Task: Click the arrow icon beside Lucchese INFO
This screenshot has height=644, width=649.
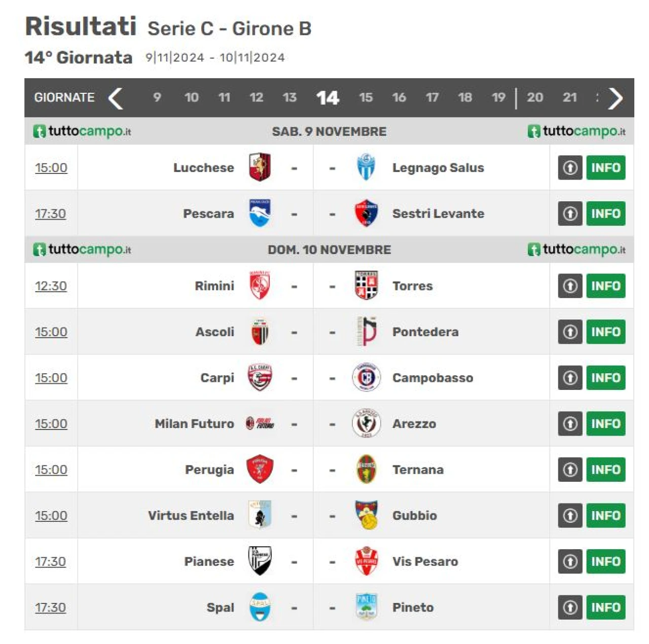Action: point(570,167)
